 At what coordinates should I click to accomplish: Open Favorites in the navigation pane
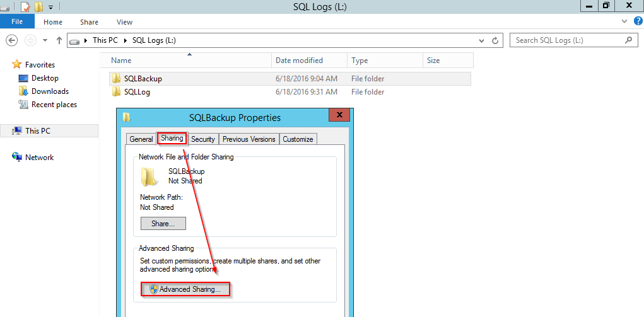[x=40, y=64]
